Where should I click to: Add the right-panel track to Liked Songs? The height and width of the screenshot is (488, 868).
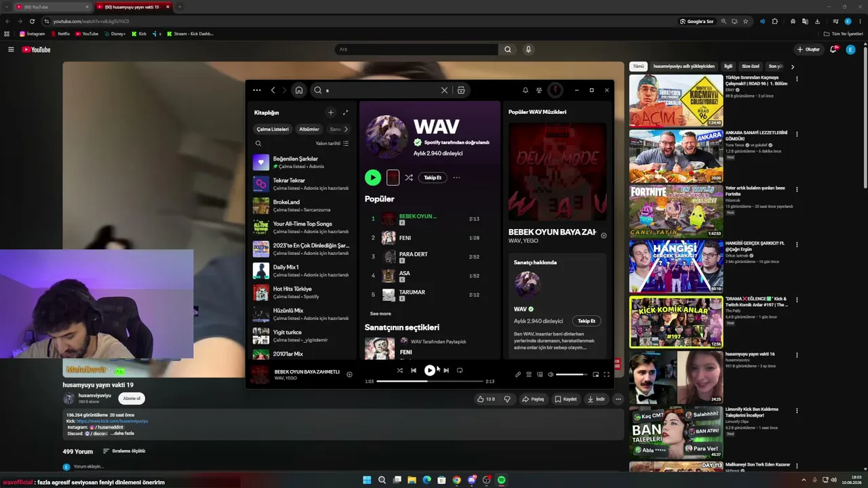tap(604, 236)
